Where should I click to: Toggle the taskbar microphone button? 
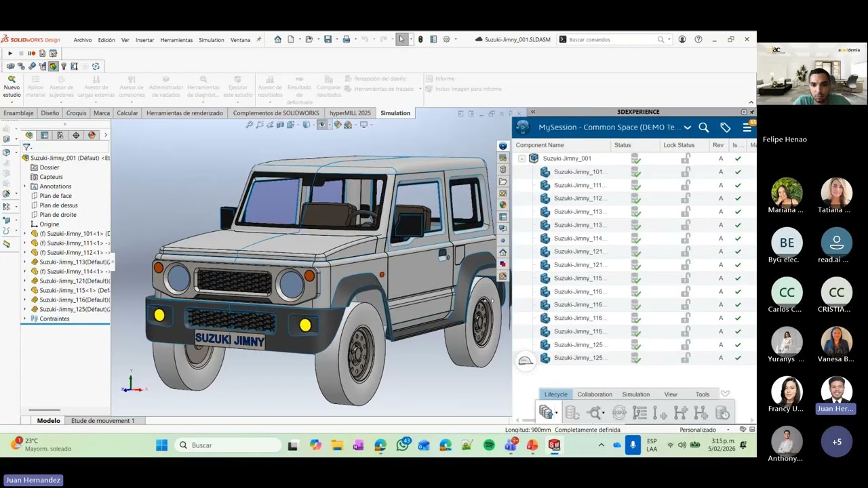pos(633,445)
